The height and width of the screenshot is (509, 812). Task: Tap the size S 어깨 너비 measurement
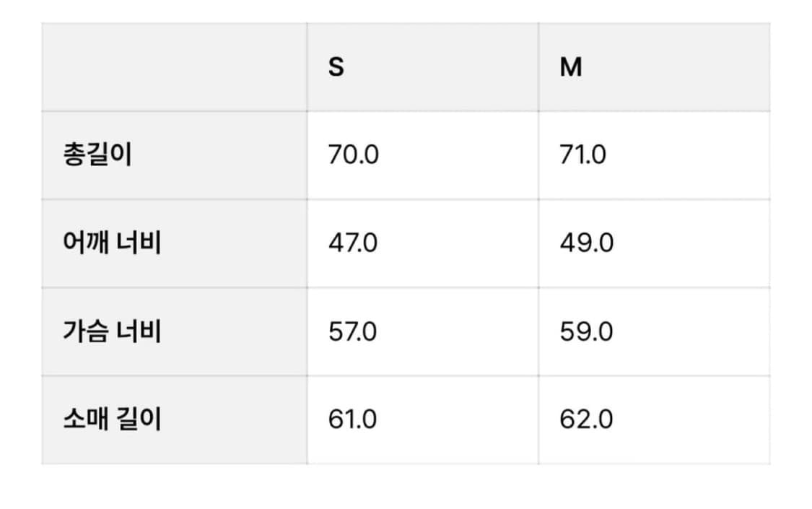coord(353,243)
